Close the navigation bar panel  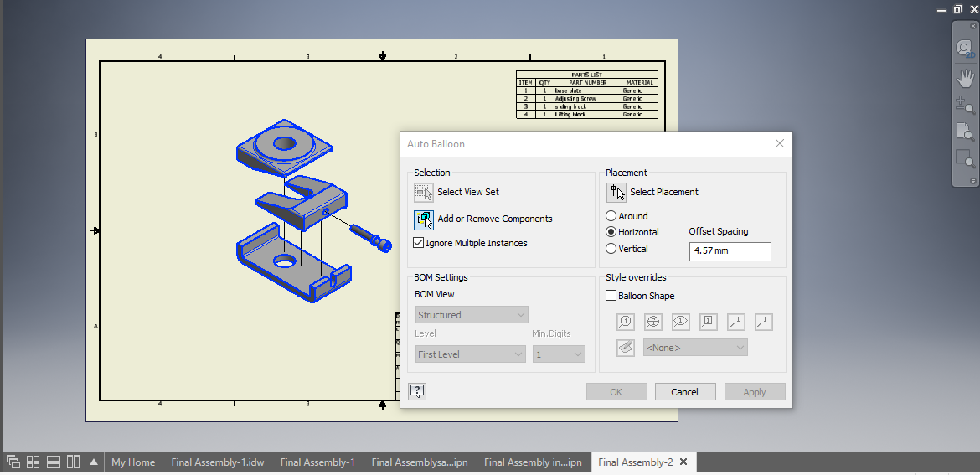(x=973, y=27)
